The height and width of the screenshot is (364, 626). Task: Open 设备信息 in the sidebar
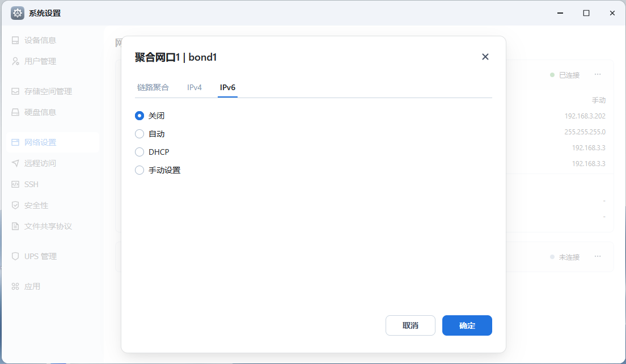pyautogui.click(x=53, y=40)
